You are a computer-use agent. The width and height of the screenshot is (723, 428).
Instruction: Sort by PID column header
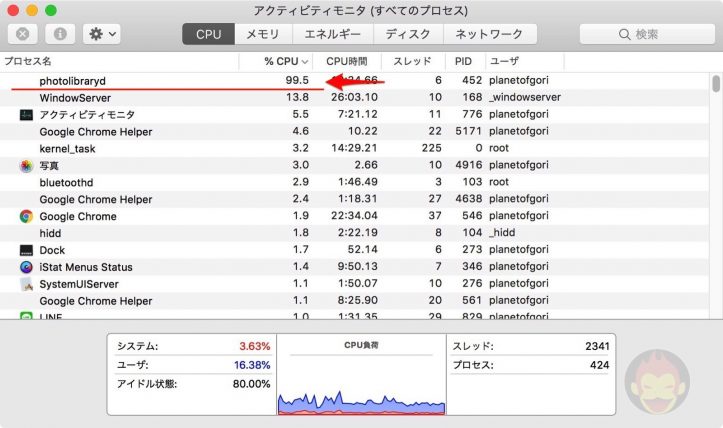[463, 61]
